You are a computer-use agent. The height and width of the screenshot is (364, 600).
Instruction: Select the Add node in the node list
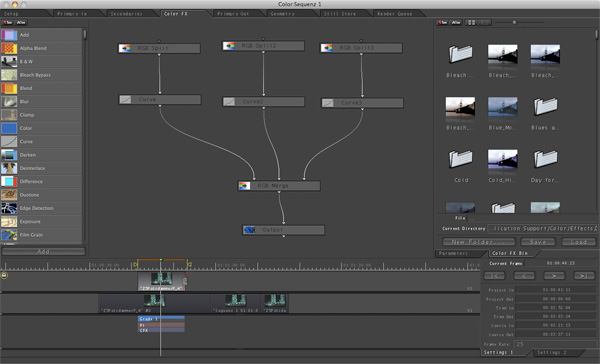[41, 35]
